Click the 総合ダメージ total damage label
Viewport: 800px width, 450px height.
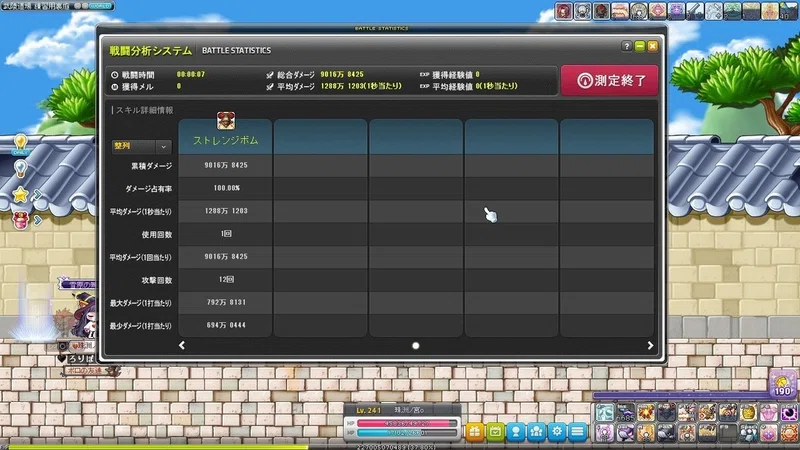click(295, 74)
